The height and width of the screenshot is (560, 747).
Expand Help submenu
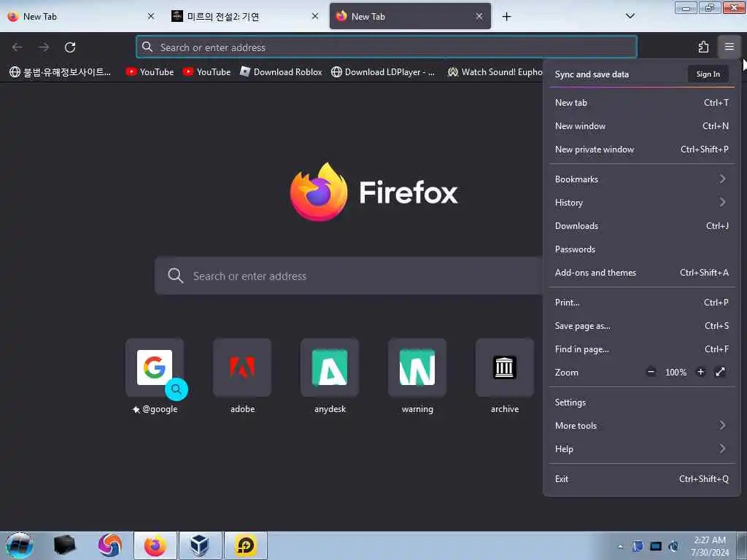coord(642,449)
